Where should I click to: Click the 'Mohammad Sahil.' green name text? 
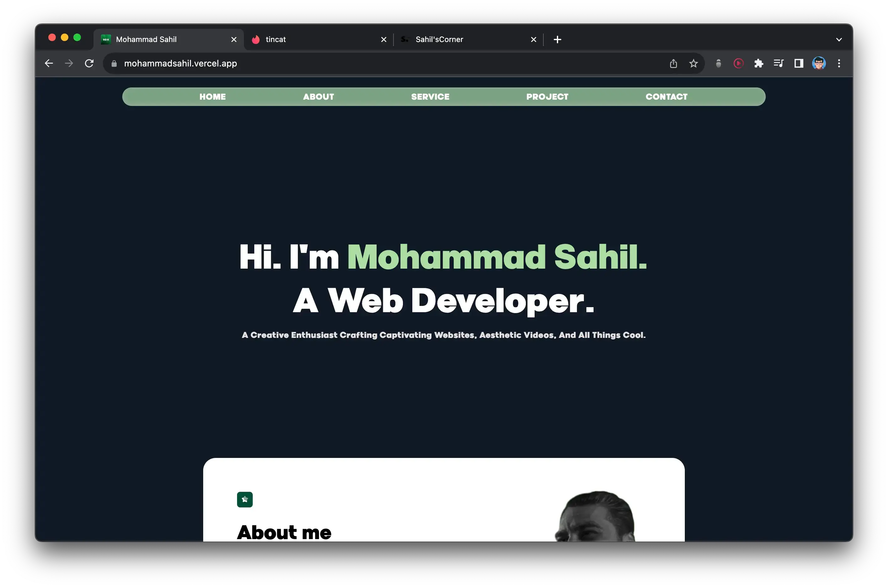[x=497, y=257]
